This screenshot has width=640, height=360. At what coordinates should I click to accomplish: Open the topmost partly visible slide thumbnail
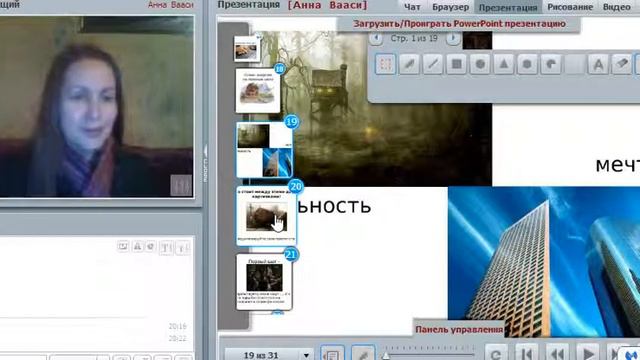(247, 49)
